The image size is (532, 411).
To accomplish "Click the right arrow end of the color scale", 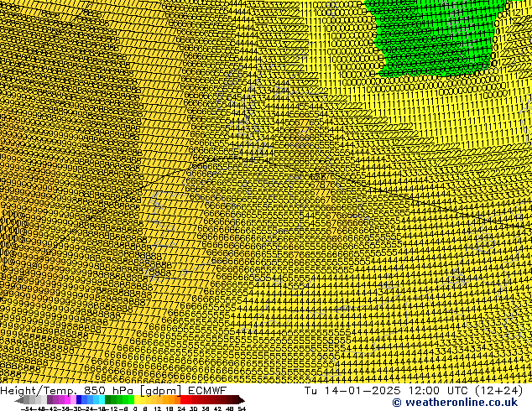I will click(x=242, y=400).
